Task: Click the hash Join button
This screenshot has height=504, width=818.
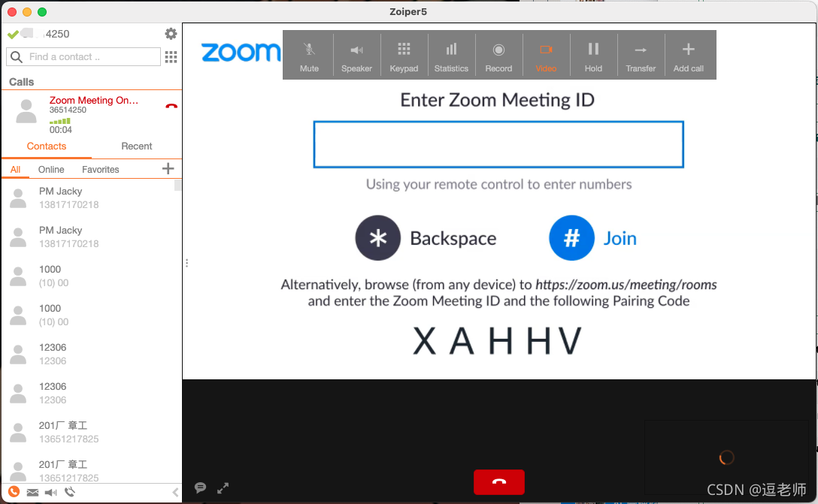Action: coord(571,237)
